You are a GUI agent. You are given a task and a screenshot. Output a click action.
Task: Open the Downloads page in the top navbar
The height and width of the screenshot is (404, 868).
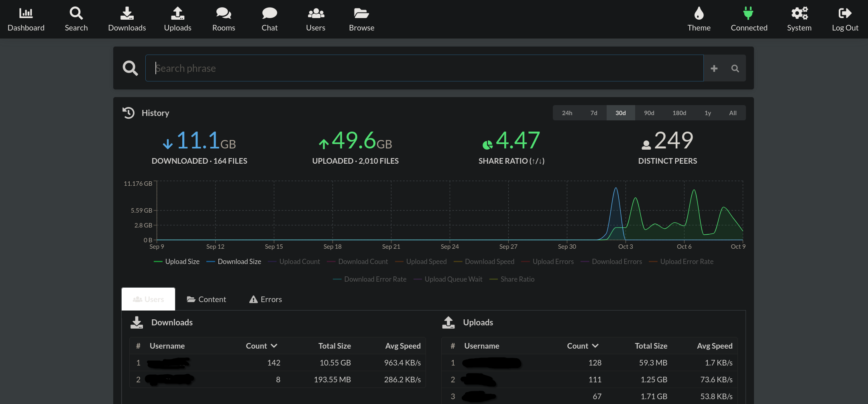[127, 19]
